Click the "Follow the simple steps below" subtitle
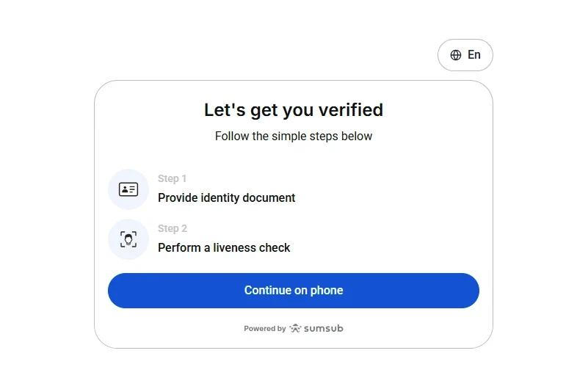Viewport: 588px width, 367px height. click(294, 136)
